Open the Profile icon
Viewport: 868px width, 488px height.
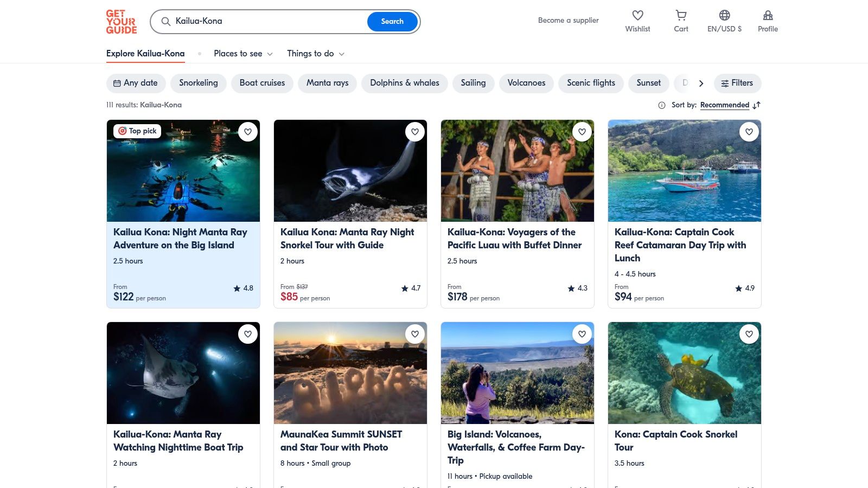pyautogui.click(x=768, y=16)
